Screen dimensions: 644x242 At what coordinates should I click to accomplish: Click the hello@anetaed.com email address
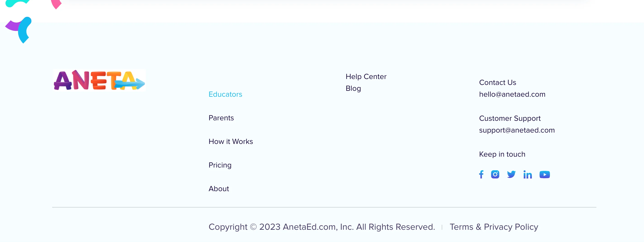point(512,94)
